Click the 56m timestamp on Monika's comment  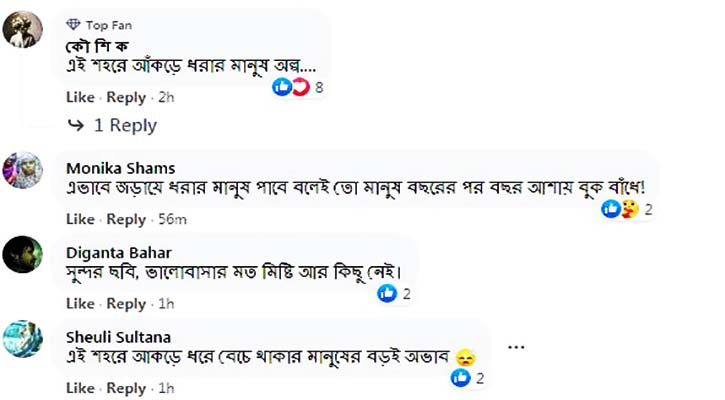[174, 219]
